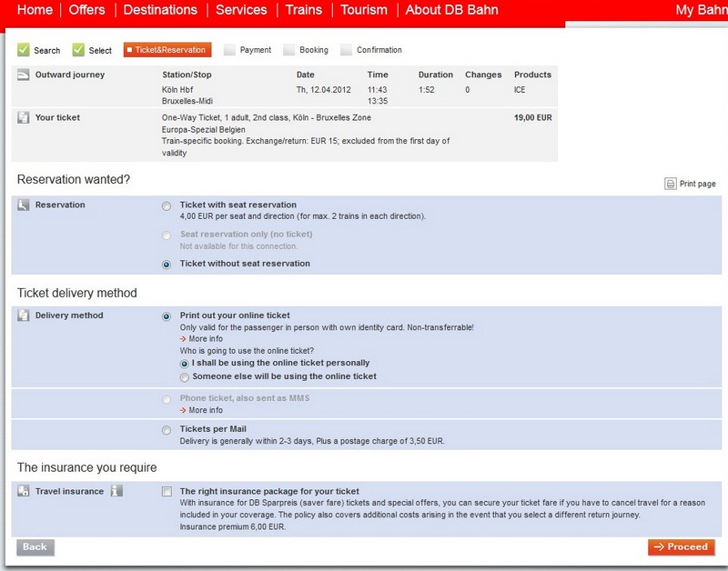Click the grey Booking step box icon
The image size is (728, 571).
point(288,50)
